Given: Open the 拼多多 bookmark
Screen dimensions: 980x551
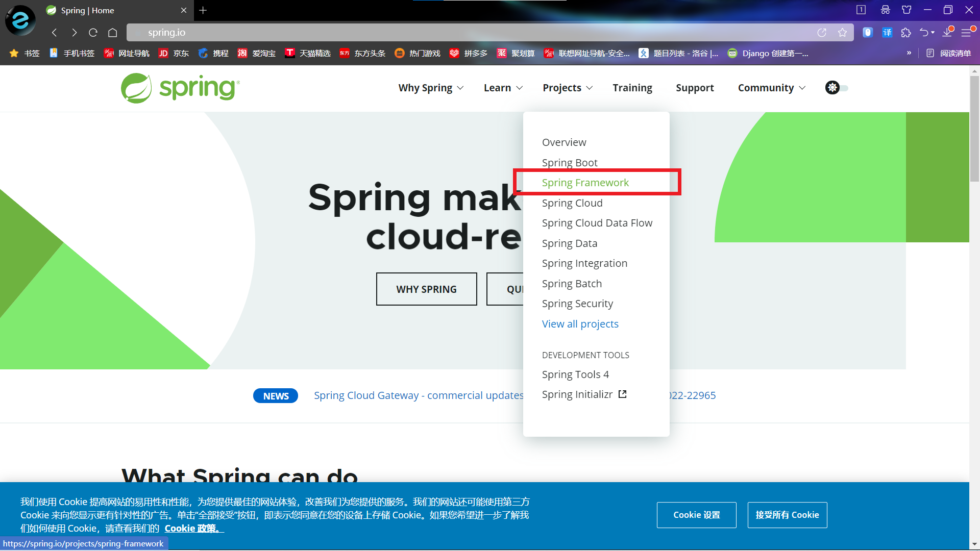Looking at the screenshot, I should [x=469, y=53].
